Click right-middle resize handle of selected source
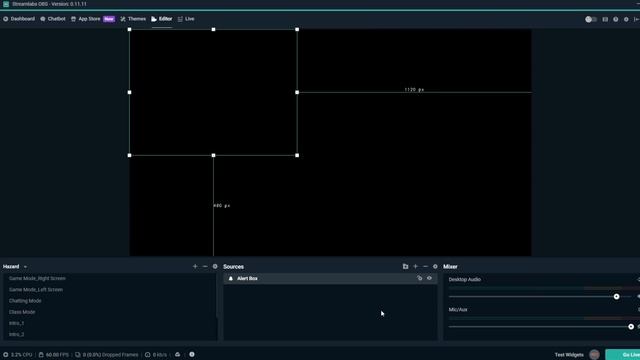This screenshot has height=360, width=640. 297,92
